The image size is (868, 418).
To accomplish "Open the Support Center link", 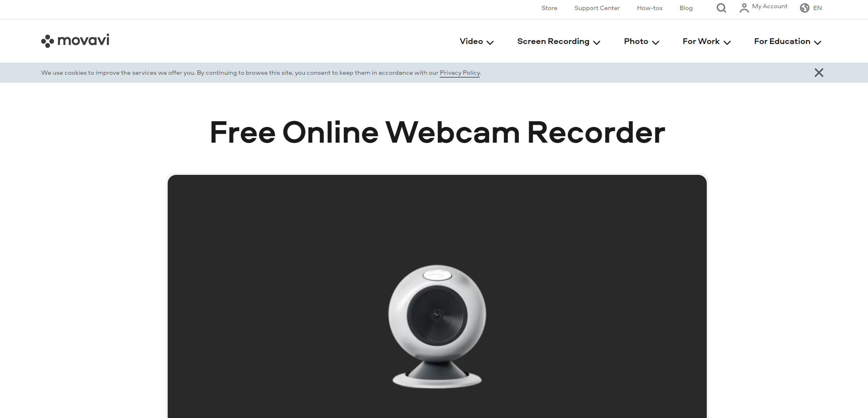I will 597,8.
